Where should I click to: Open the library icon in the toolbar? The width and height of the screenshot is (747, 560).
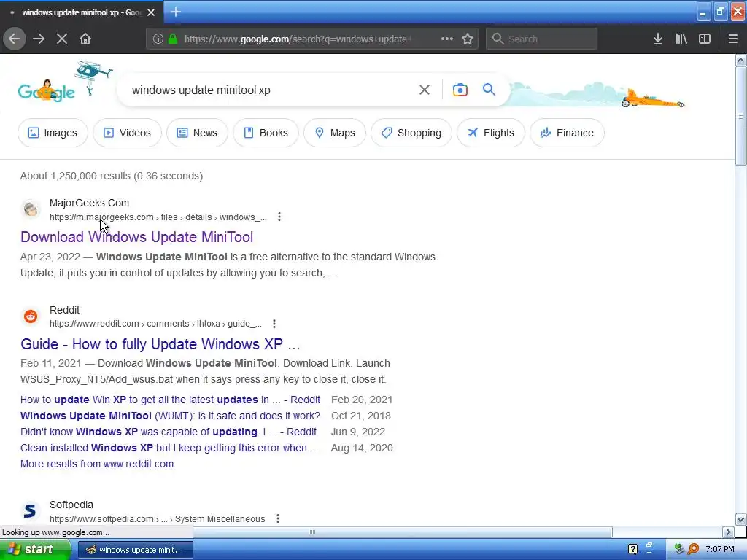(681, 39)
